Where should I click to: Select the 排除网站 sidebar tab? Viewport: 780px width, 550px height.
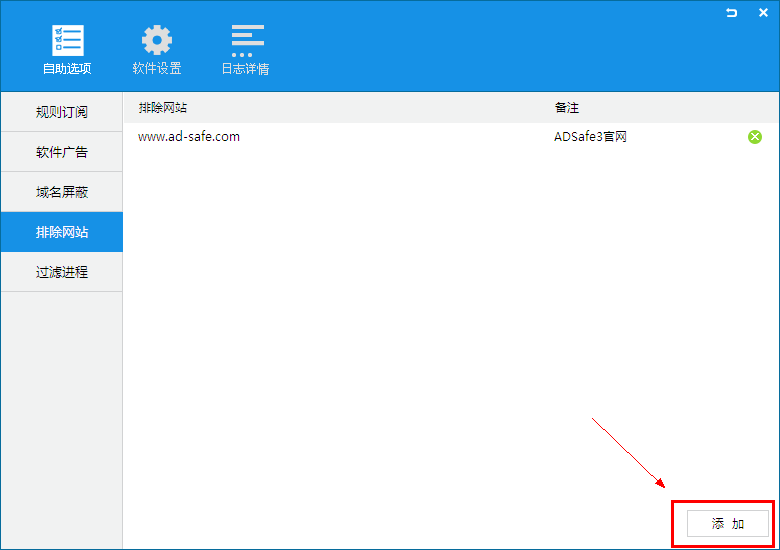click(62, 232)
